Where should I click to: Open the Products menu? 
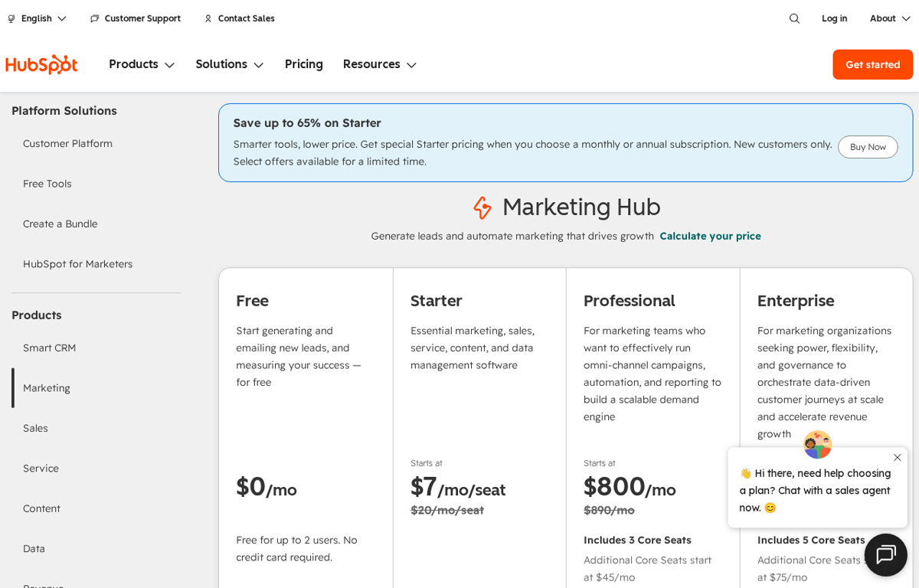point(142,64)
